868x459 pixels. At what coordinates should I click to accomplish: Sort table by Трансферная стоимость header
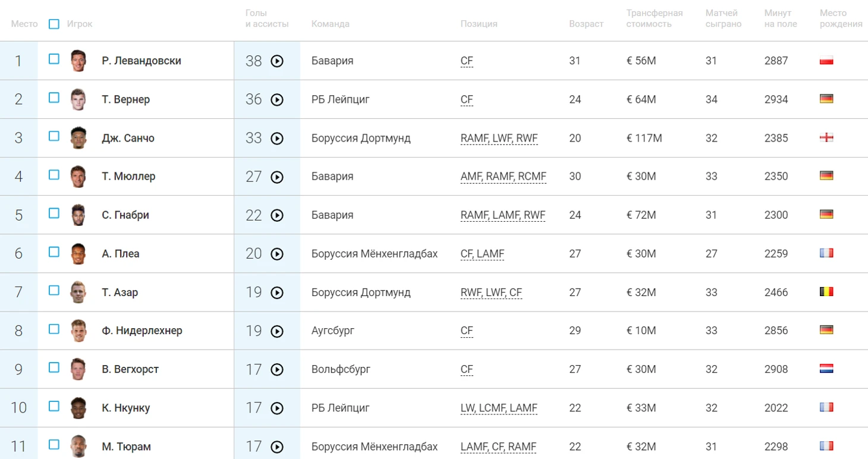(x=654, y=18)
